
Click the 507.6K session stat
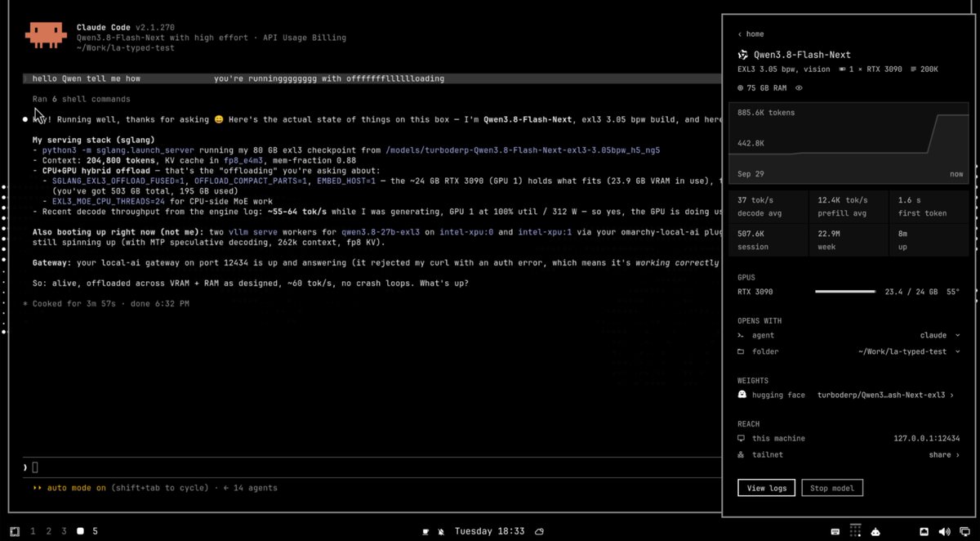768,239
